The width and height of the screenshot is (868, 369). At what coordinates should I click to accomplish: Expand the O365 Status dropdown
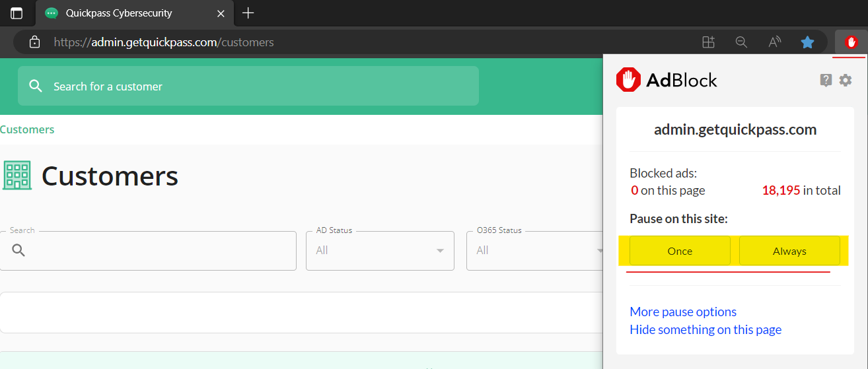click(x=536, y=250)
